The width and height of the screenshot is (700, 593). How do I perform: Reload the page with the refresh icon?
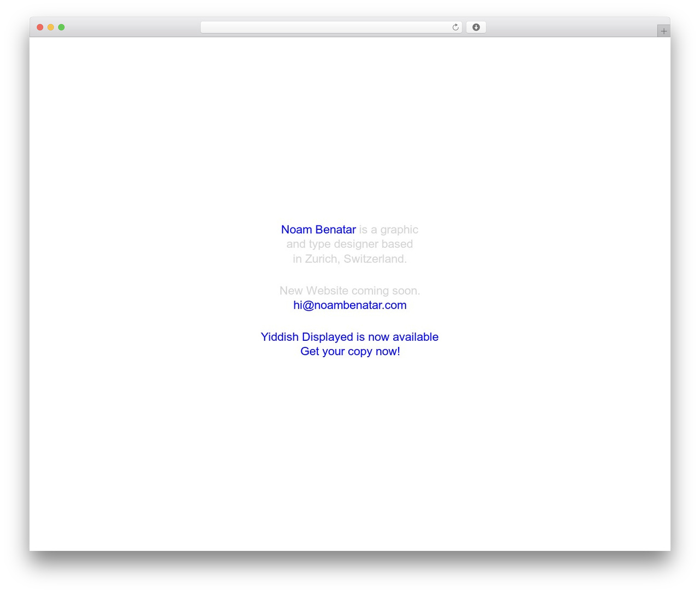click(455, 27)
